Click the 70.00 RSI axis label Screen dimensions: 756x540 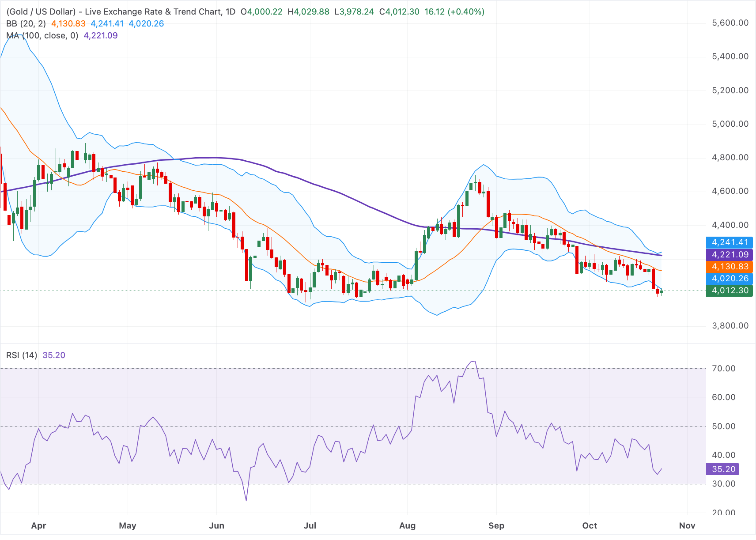pyautogui.click(x=724, y=368)
